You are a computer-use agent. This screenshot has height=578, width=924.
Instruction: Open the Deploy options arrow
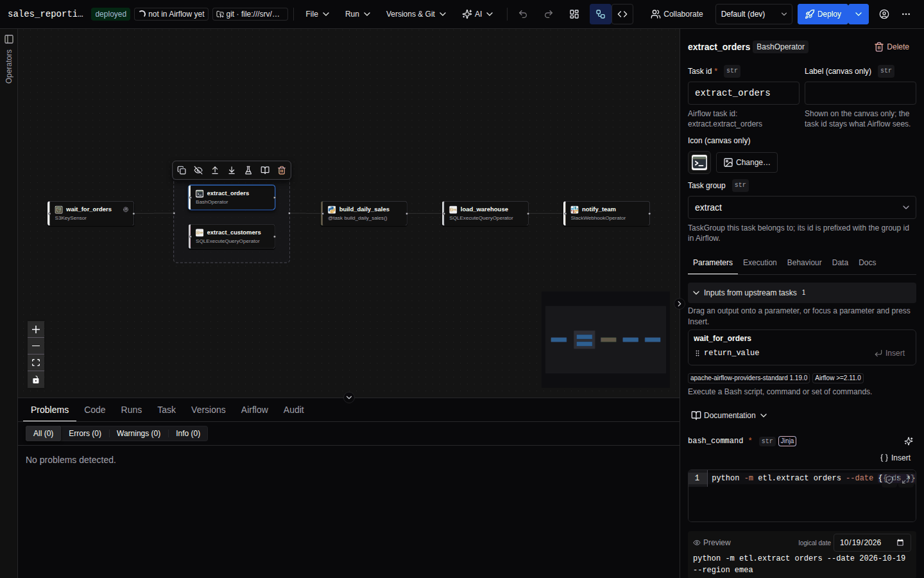(859, 14)
